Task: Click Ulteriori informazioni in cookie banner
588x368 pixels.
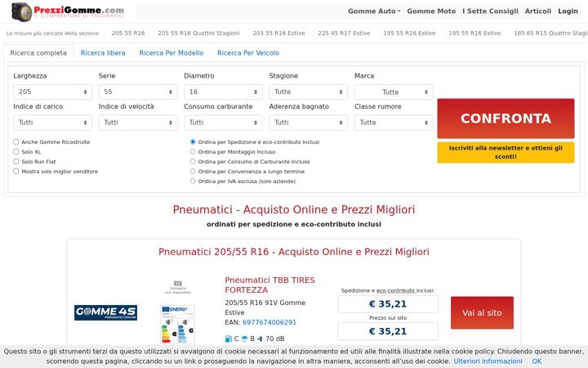Action: (x=488, y=361)
